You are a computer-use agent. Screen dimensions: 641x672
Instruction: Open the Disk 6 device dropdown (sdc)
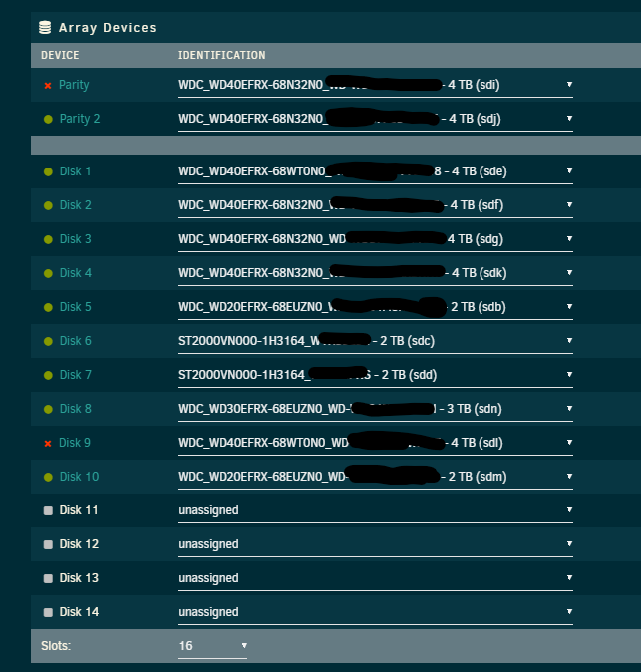(376, 341)
